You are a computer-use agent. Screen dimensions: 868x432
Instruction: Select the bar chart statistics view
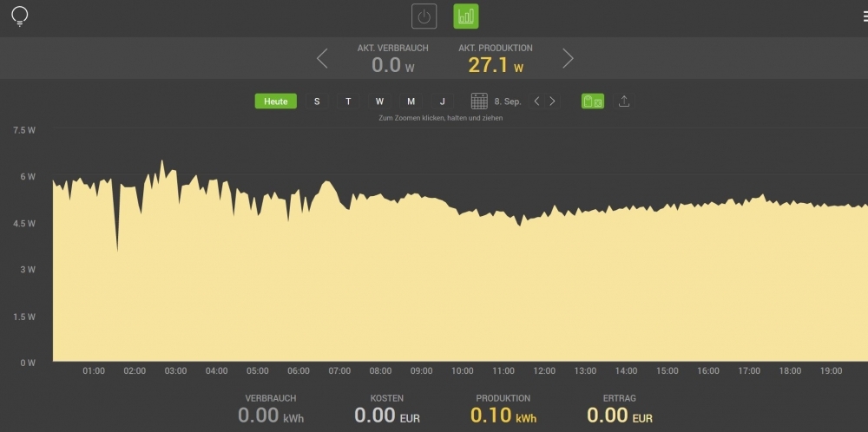point(466,16)
